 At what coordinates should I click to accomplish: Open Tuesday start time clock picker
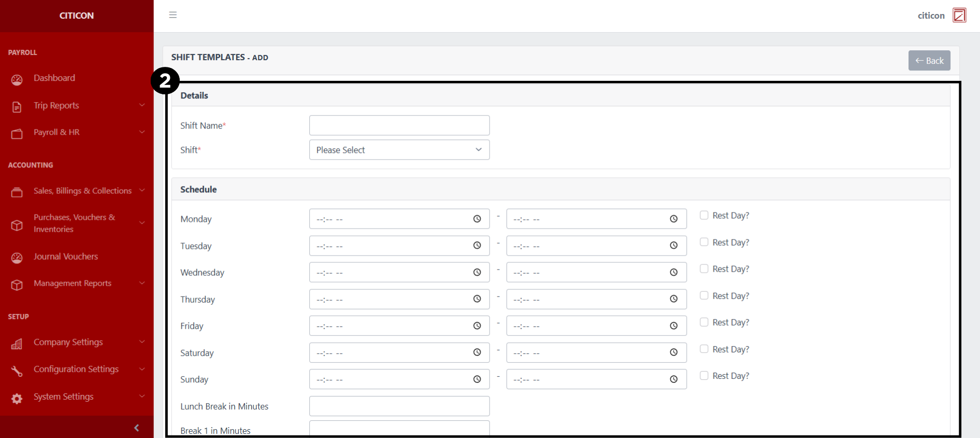pyautogui.click(x=477, y=245)
